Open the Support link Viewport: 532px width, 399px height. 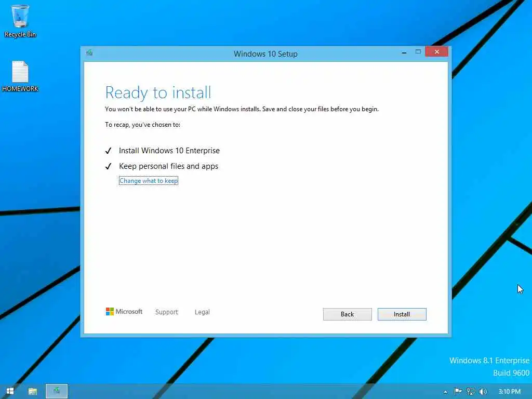[167, 312]
